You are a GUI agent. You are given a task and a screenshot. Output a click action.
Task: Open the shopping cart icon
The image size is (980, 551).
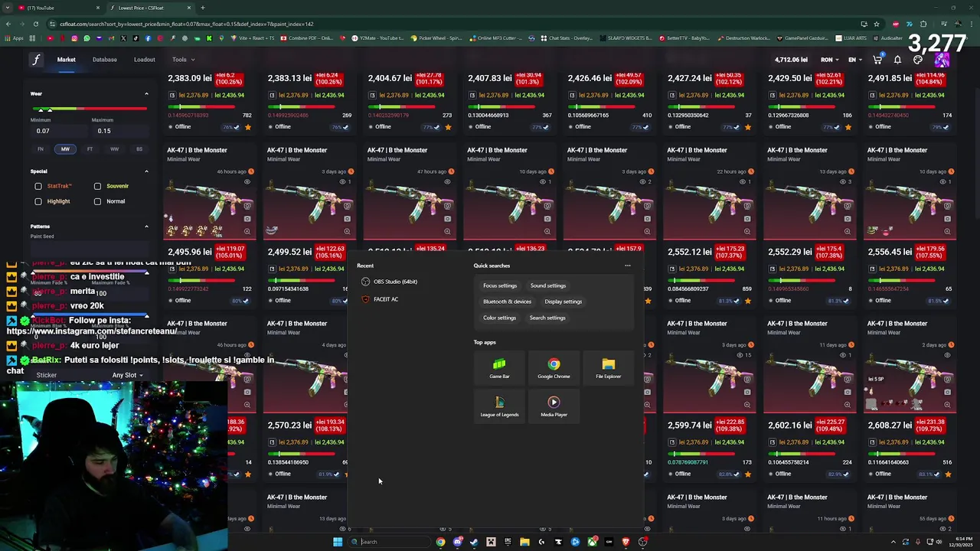pyautogui.click(x=877, y=60)
